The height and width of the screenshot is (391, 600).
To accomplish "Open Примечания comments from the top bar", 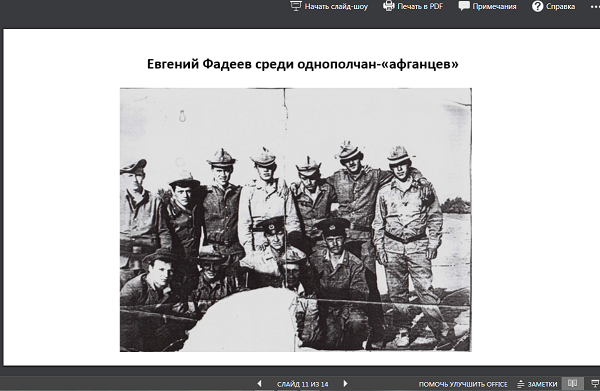I will pos(494,7).
